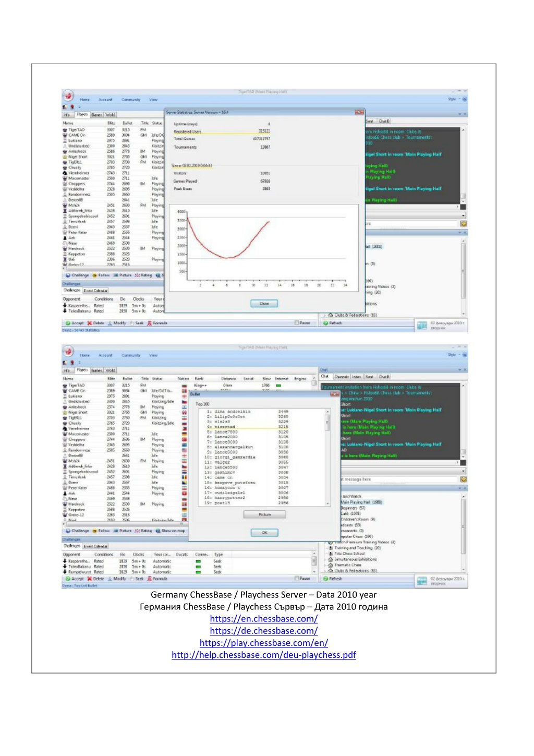Open Formula in lower screenshot toolbar
This screenshot has width=534, height=756.
(157, 579)
